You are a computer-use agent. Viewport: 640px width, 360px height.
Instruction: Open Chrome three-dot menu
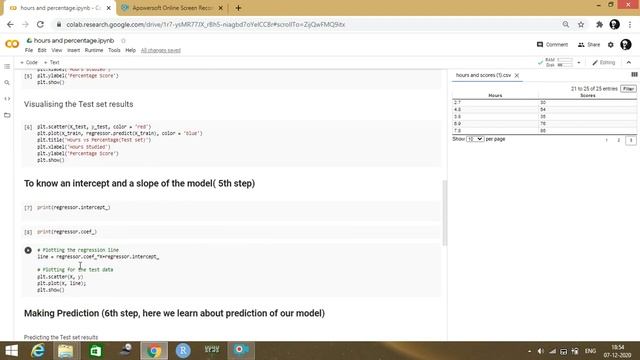[630, 24]
